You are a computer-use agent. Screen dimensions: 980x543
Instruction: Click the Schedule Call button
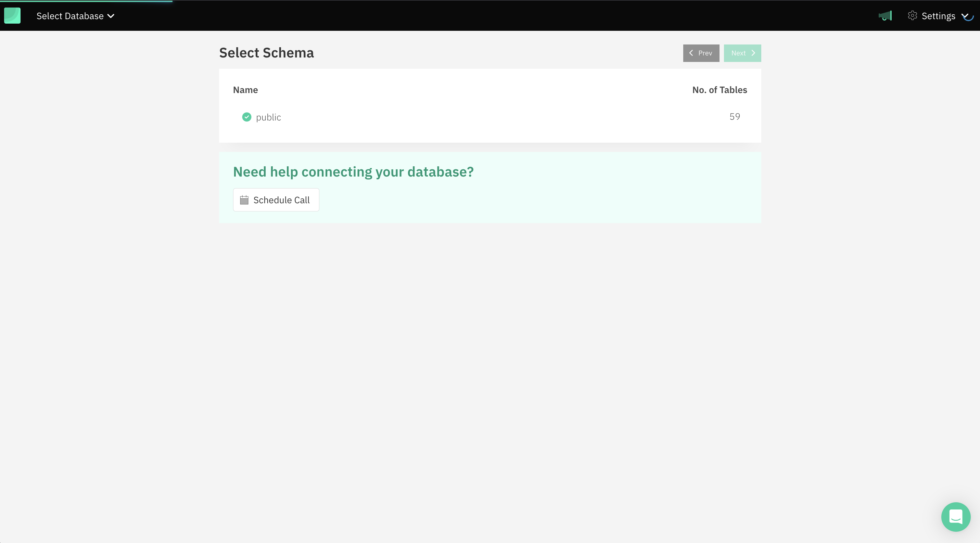pos(276,199)
